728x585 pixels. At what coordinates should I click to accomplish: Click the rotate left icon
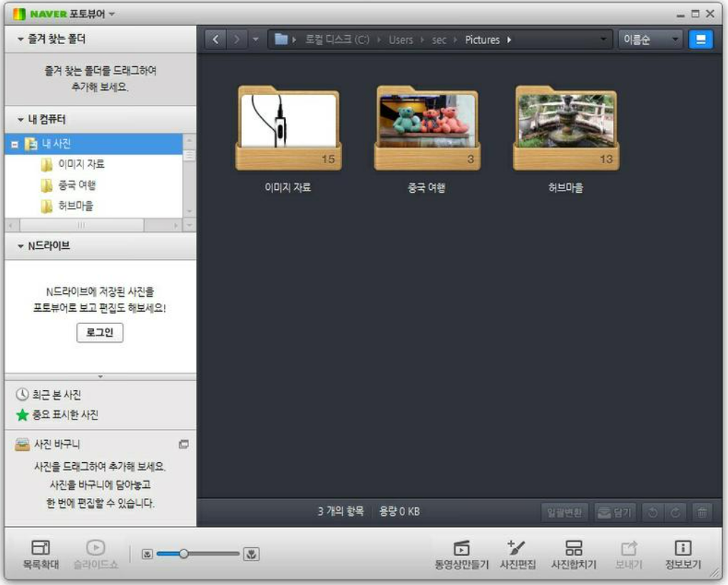coord(653,512)
